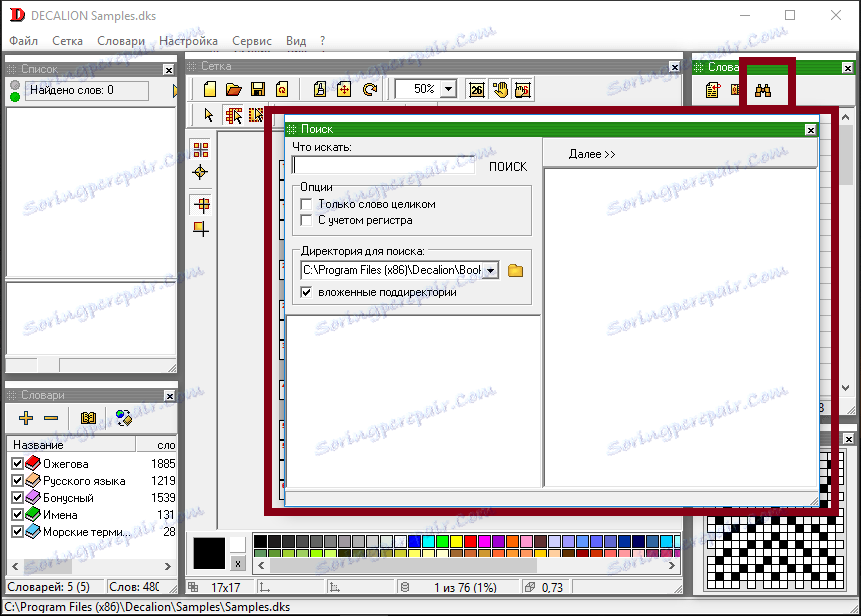The image size is (861, 616).
Task: Select the Ожегова dictionary row
Action: (x=93, y=463)
